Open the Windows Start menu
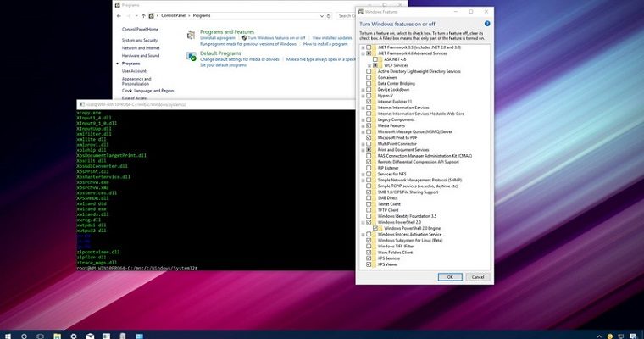 pos(8,336)
